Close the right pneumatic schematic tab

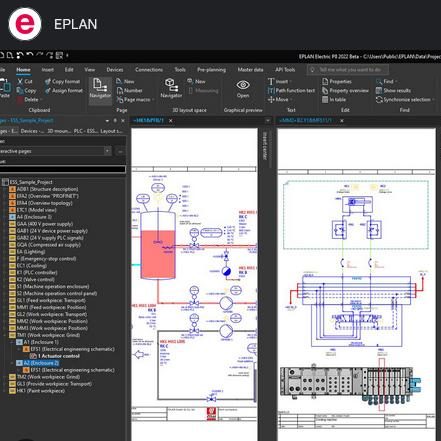342,120
